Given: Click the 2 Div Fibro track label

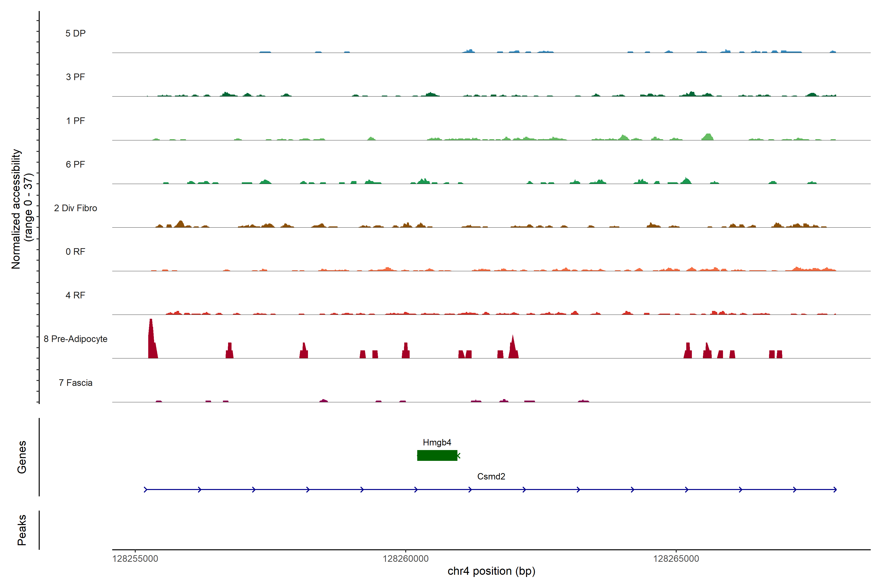Looking at the screenshot, I should coord(75,208).
